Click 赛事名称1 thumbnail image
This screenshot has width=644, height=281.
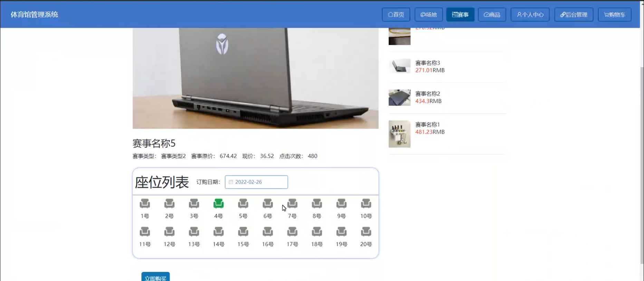tap(400, 134)
